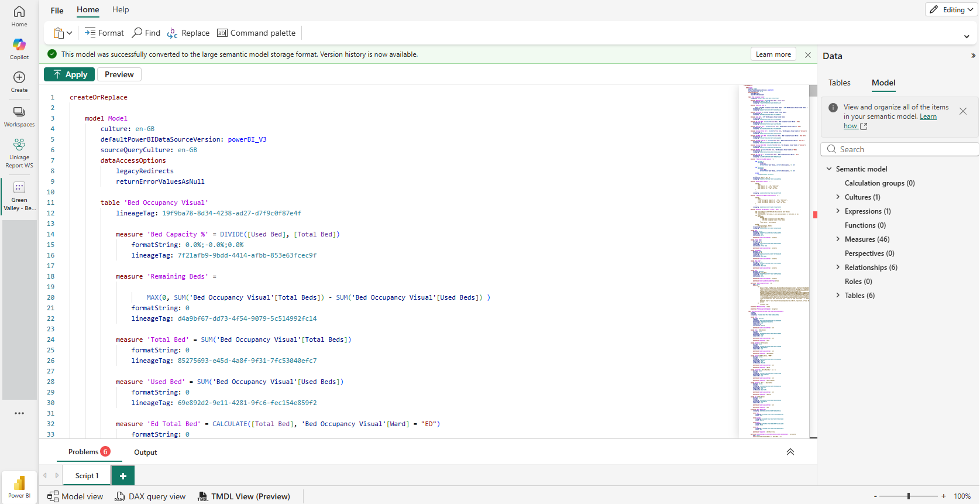Format the TMDL script
980x504 pixels.
(x=104, y=33)
